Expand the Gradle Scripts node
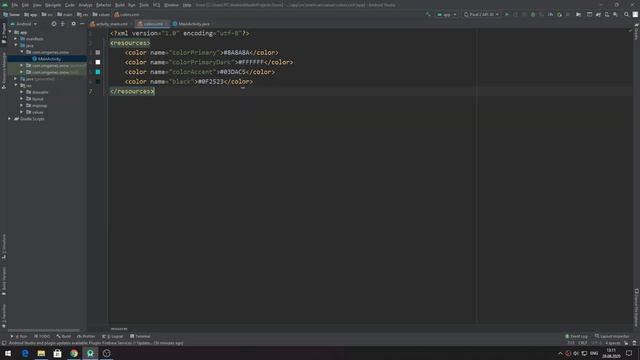 tap(10, 119)
